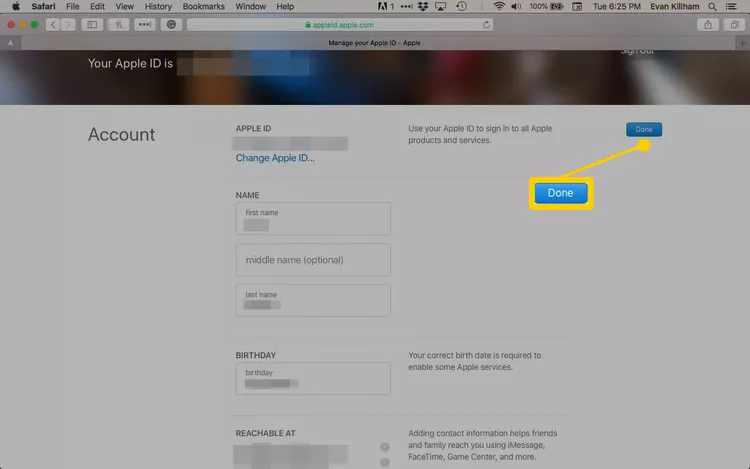750x469 pixels.
Task: Open the Apple menu
Action: tap(16, 6)
